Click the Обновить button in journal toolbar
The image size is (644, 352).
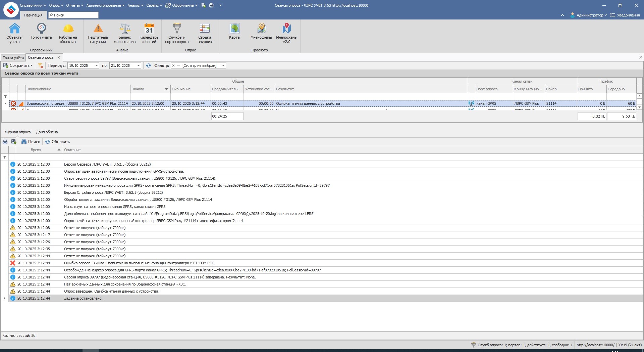coord(58,142)
